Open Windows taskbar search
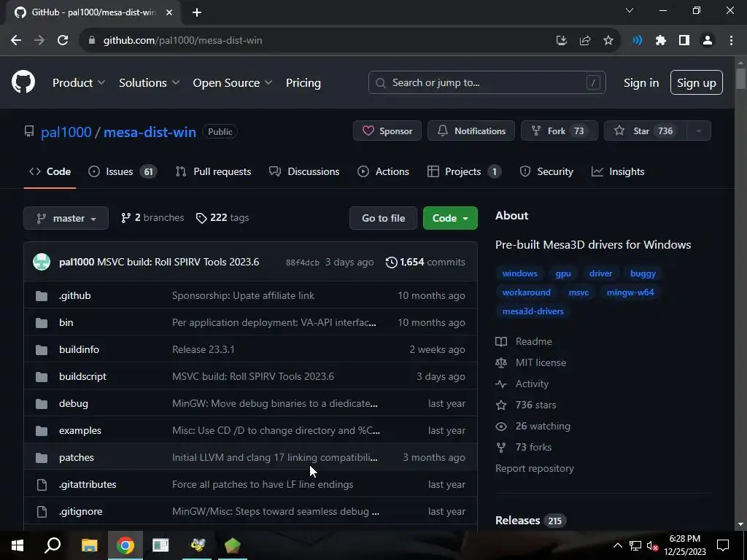Viewport: 747px width, 560px height. 53,545
